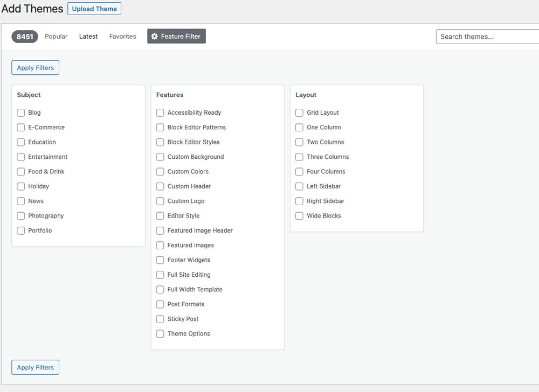
Task: Click the gear icon on Feature Filter
Action: 156,36
